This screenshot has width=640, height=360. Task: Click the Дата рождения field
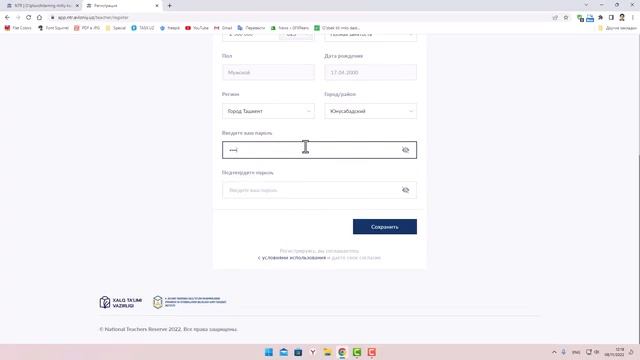[371, 72]
